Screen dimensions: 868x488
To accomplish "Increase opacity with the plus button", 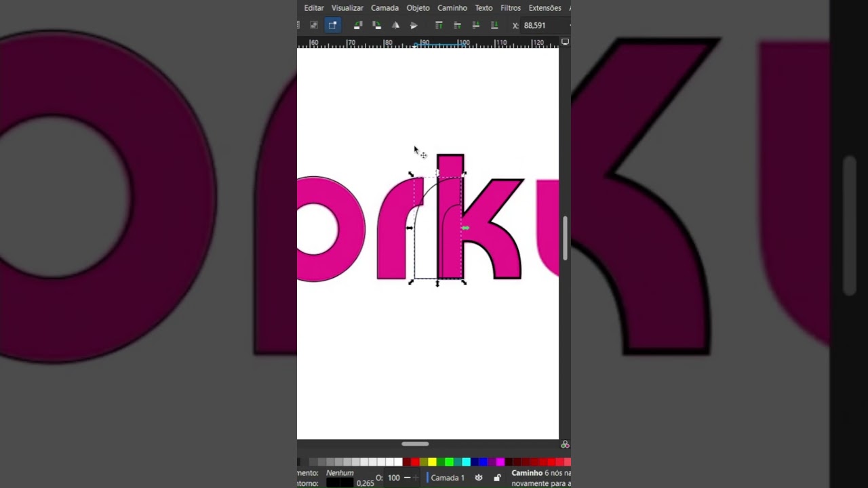I will [x=416, y=478].
